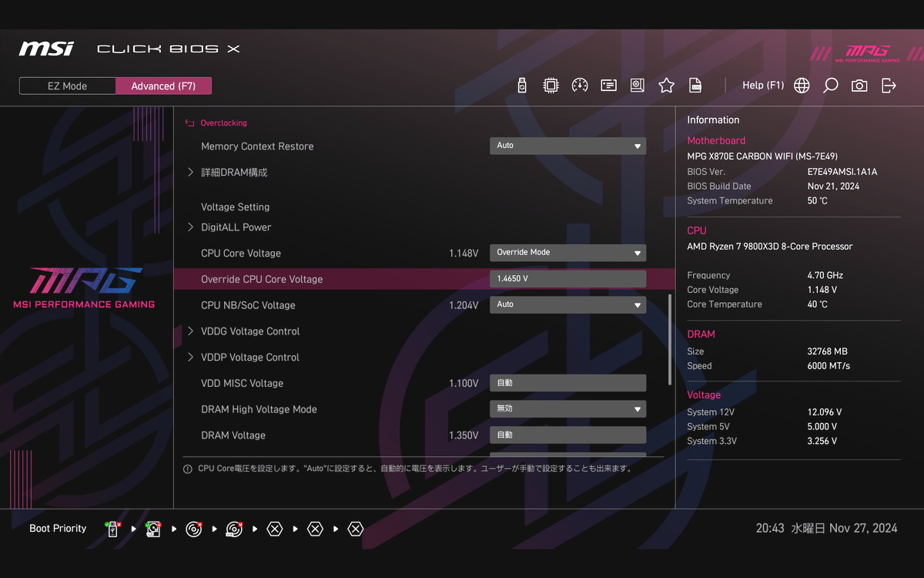Expand VDDG Voltage Control

coord(244,331)
